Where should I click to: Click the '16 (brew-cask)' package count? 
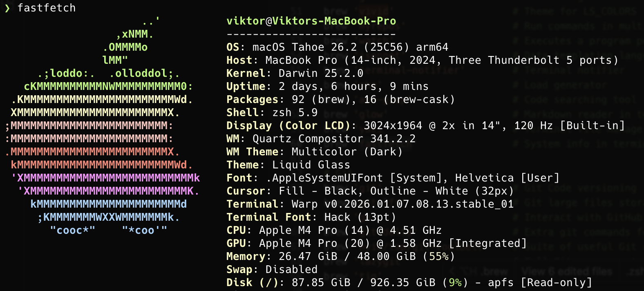pyautogui.click(x=409, y=99)
